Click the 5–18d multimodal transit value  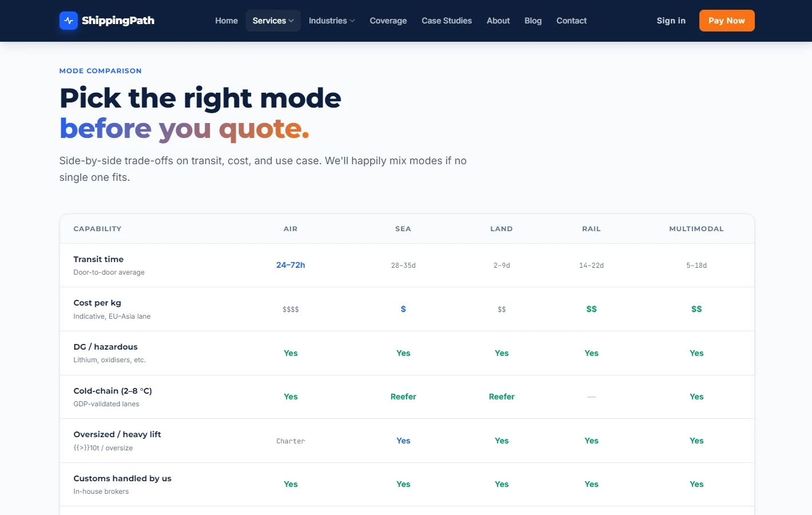[696, 266]
